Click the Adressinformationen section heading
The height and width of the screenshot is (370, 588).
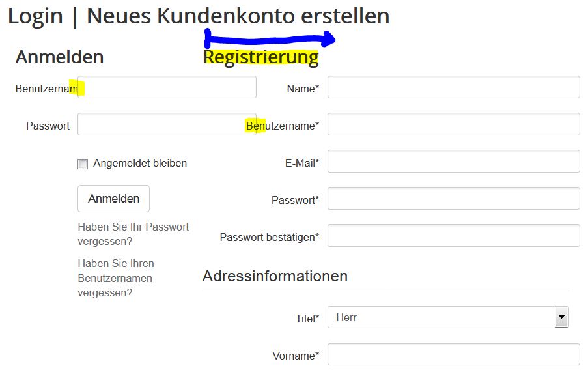pyautogui.click(x=275, y=276)
